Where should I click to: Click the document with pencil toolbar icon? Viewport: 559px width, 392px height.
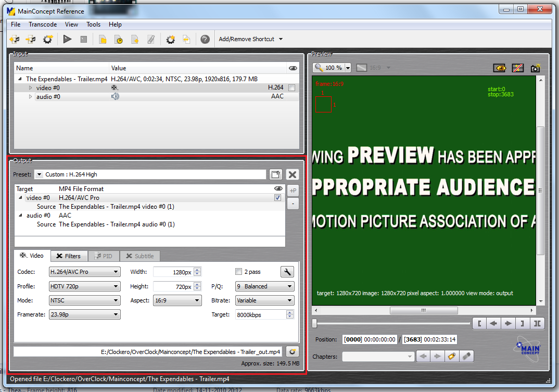tap(151, 39)
